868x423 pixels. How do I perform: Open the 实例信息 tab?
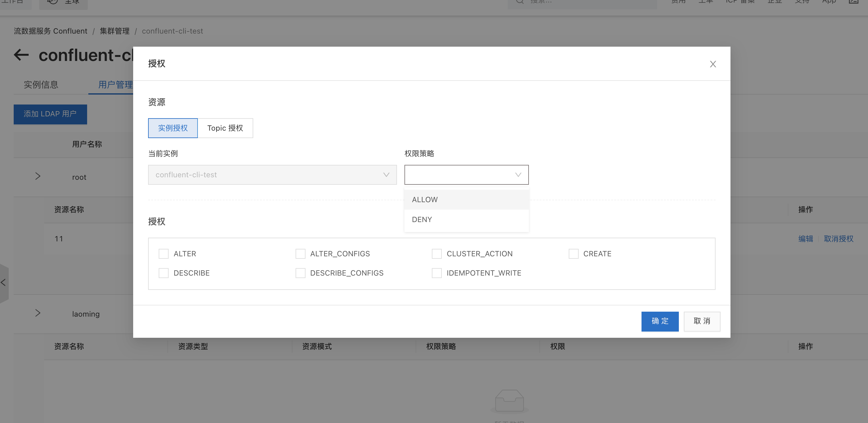click(41, 85)
